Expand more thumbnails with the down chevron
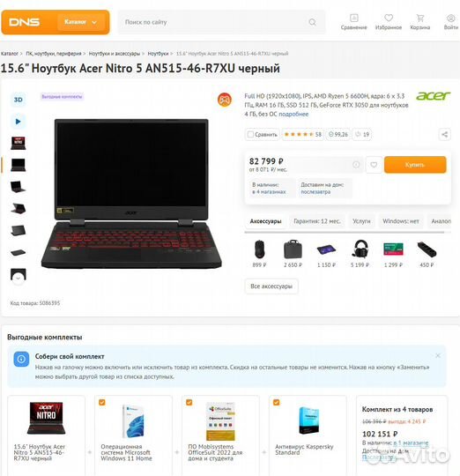The height and width of the screenshot is (476, 460). click(19, 278)
